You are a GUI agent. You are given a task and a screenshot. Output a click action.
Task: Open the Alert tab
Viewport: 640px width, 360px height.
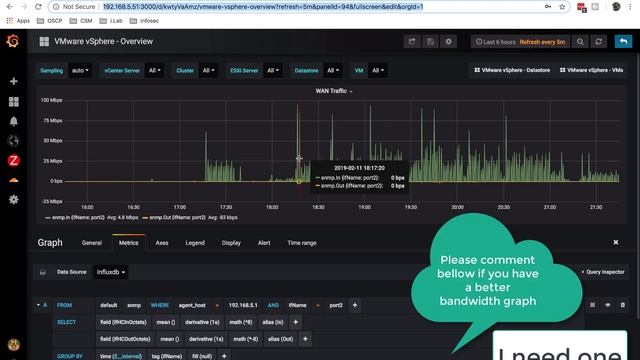tap(264, 243)
